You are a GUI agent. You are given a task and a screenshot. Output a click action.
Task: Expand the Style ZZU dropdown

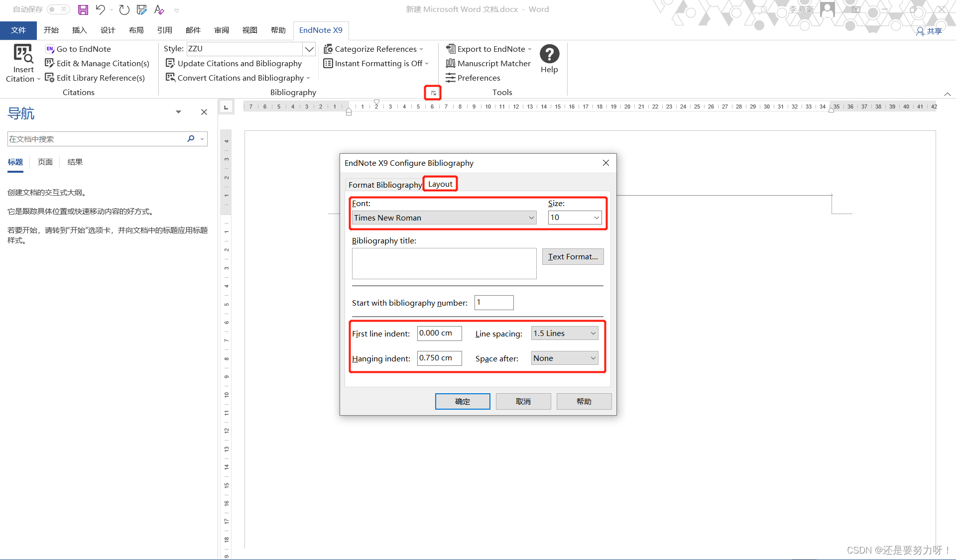click(309, 49)
